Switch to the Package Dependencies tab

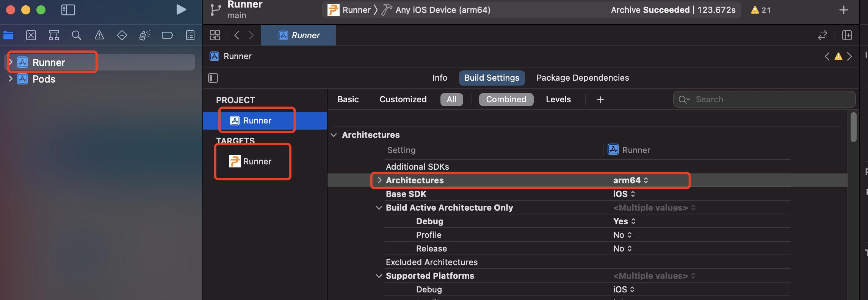click(583, 78)
